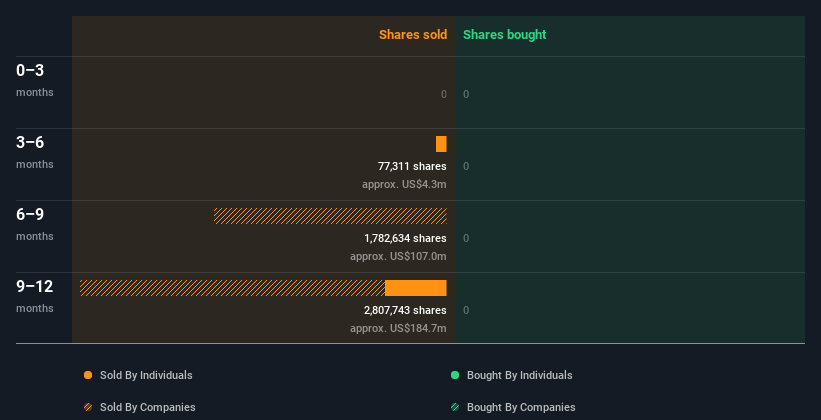Select the Shares sold column header
Screen dimensions: 821x420
[x=413, y=35]
